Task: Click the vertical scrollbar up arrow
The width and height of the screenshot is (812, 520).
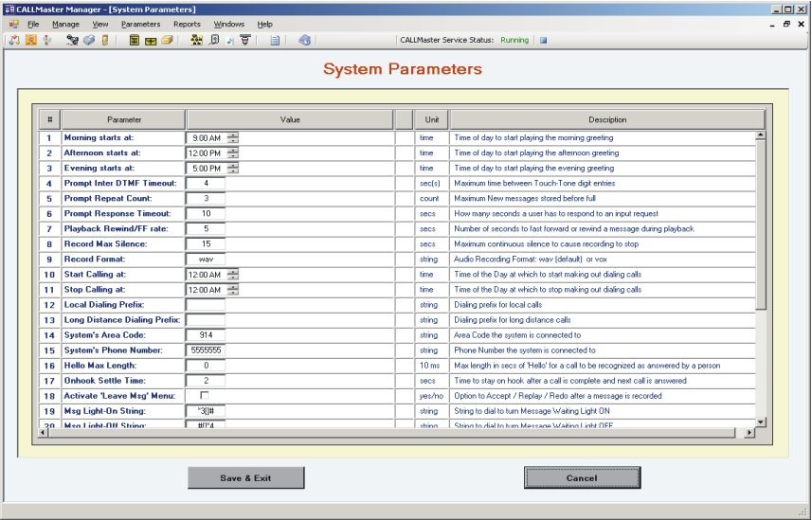Action: (760, 135)
